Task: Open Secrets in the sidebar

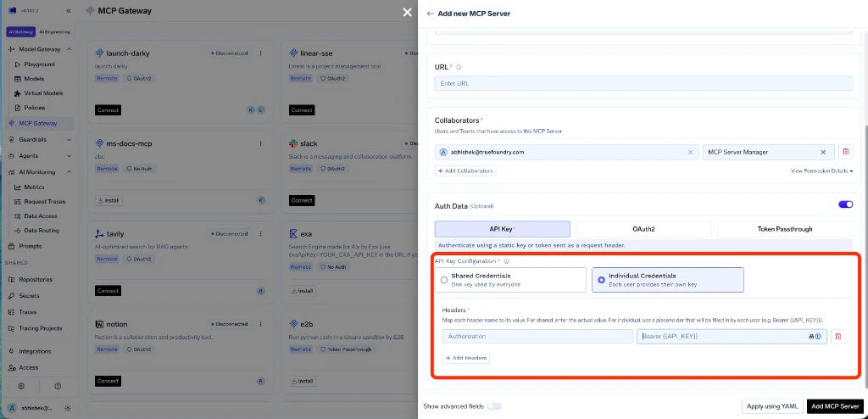Action: 29,295
